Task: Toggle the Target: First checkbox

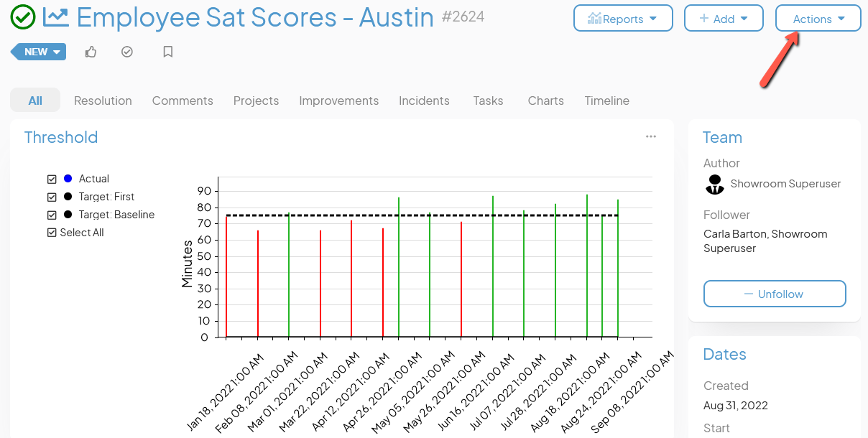Action: [x=52, y=197]
